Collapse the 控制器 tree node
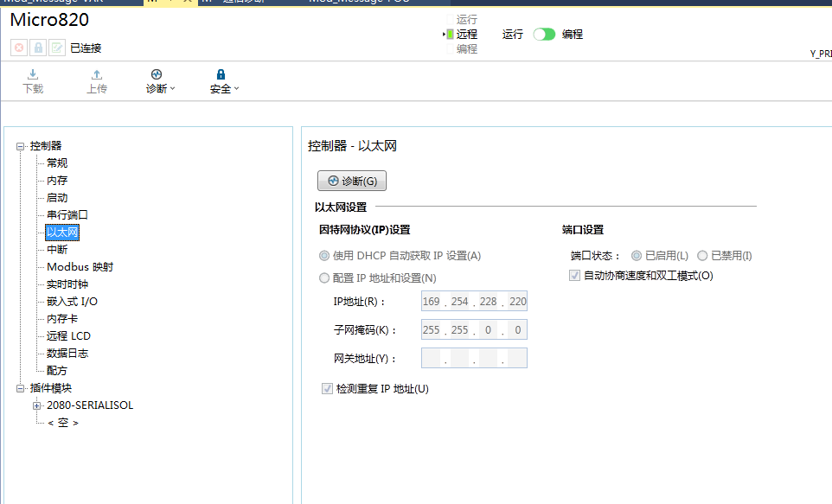This screenshot has width=832, height=504. (20, 146)
